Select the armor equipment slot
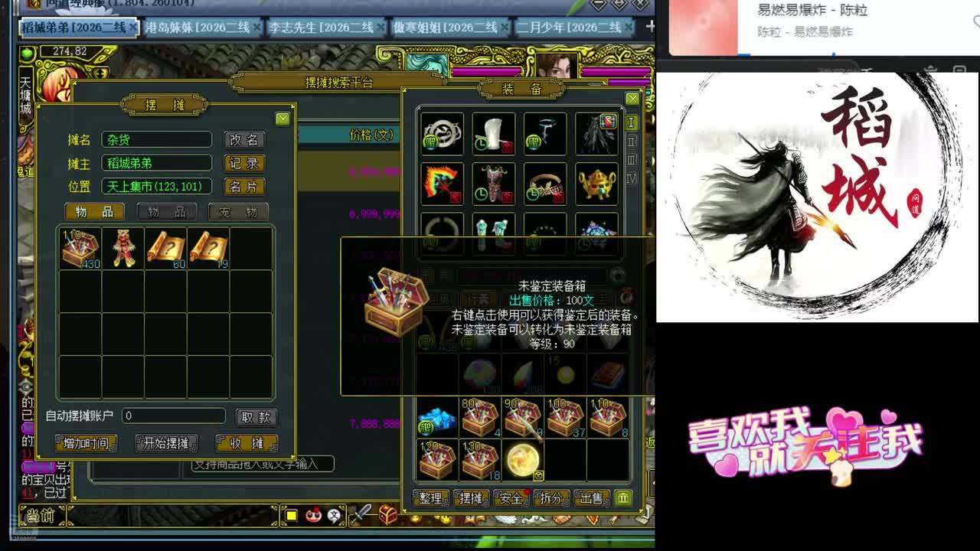 [x=494, y=184]
